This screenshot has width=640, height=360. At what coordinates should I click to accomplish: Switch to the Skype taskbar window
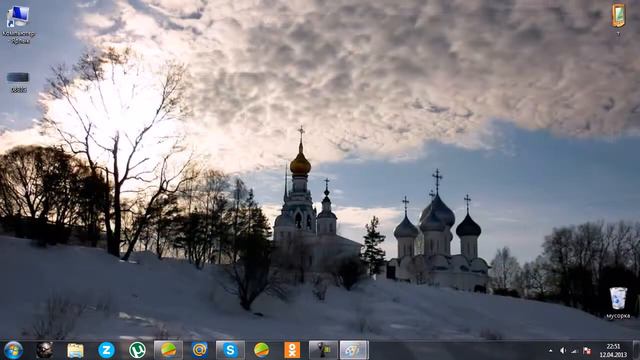230,350
